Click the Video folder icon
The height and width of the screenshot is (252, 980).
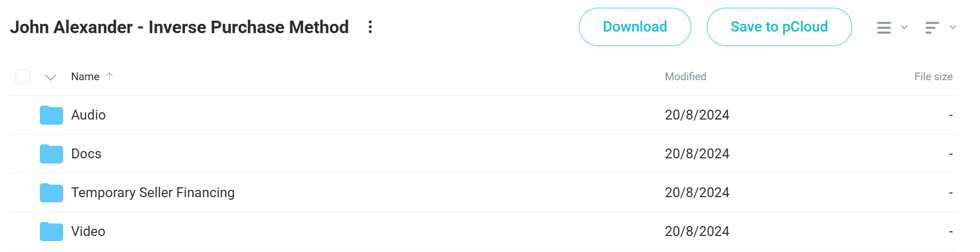[51, 231]
